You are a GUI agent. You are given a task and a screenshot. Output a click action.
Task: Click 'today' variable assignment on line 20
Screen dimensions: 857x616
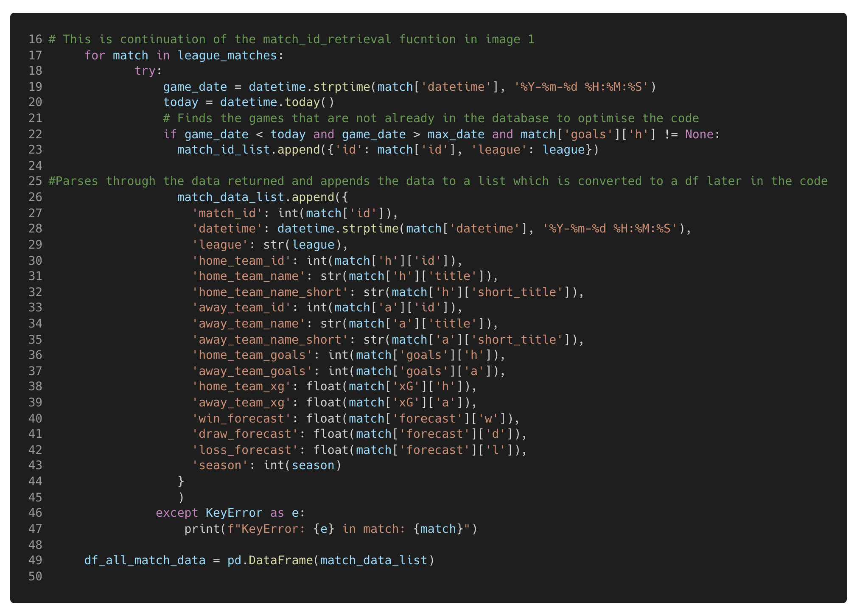coord(181,102)
